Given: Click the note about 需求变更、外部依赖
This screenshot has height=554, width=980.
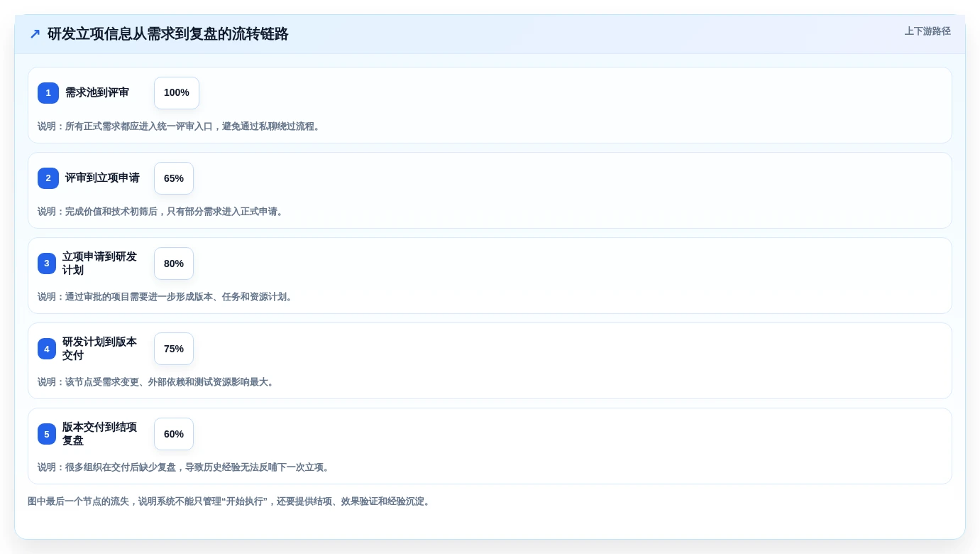Looking at the screenshot, I should pos(157,382).
